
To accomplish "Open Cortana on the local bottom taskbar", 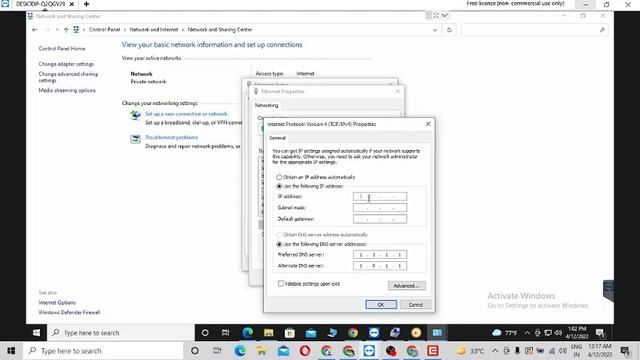I will [x=195, y=351].
